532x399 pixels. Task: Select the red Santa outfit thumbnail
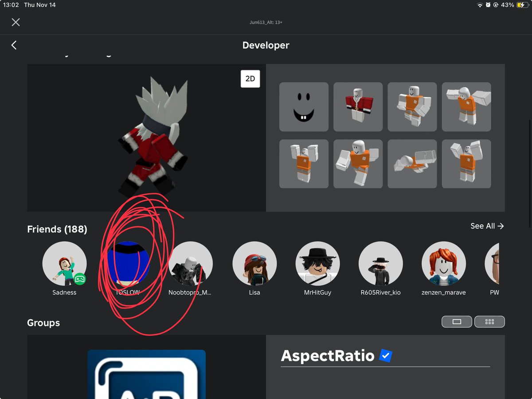358,107
